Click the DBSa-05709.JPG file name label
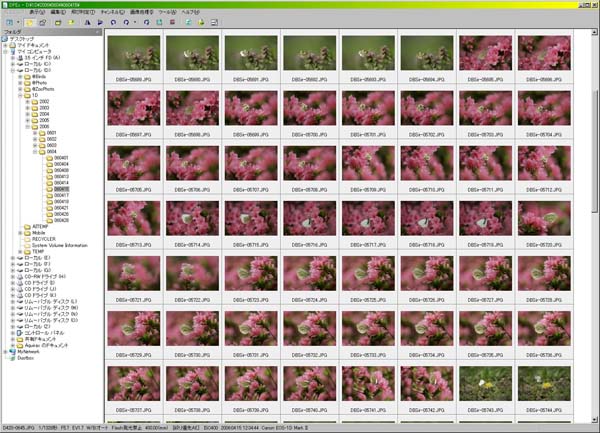The height and width of the screenshot is (433, 600). [x=368, y=190]
